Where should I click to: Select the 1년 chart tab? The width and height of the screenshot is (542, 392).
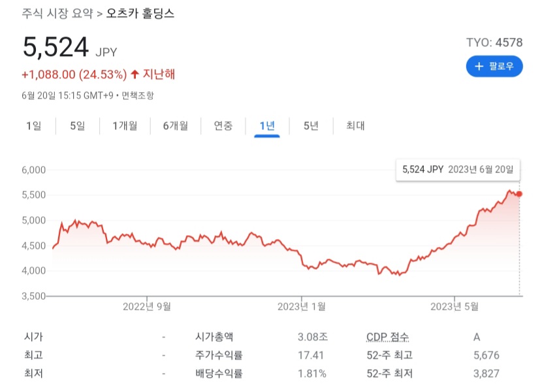click(267, 125)
